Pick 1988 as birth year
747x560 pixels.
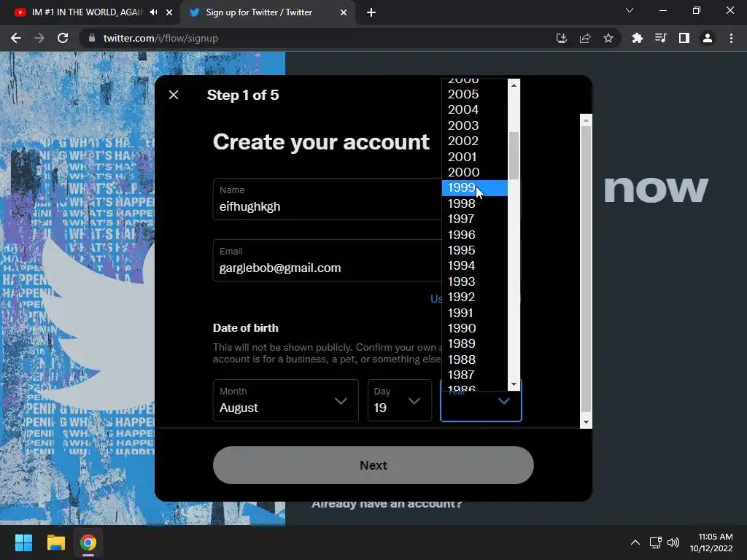click(x=474, y=359)
